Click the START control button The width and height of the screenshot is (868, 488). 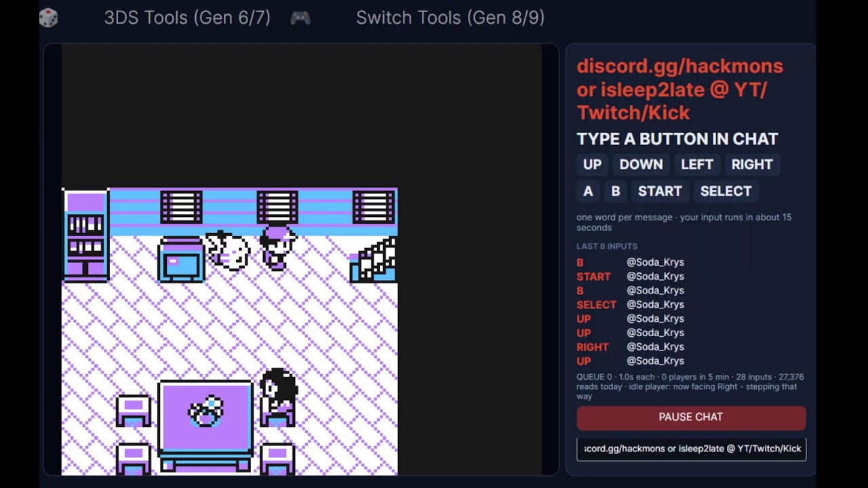click(660, 191)
